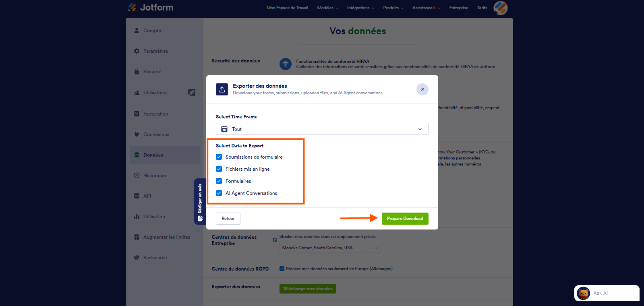Click the Utilisation bar chart icon

tap(137, 216)
